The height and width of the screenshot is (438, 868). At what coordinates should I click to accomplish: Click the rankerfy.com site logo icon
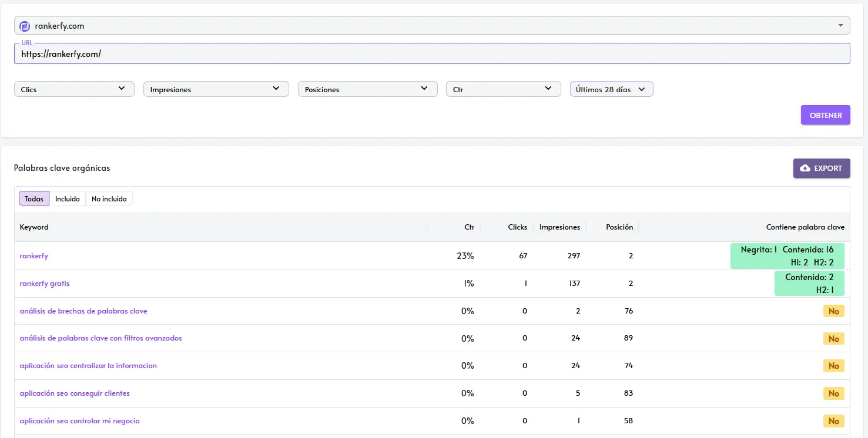point(24,26)
